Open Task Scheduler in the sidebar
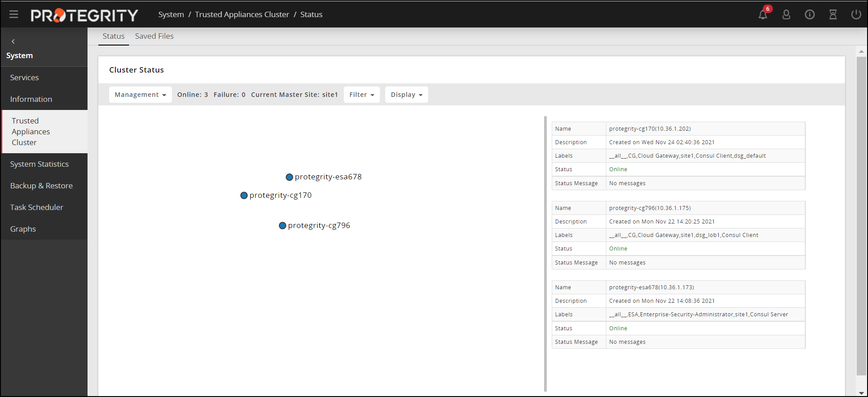Viewport: 868px width, 397px height. [44, 207]
